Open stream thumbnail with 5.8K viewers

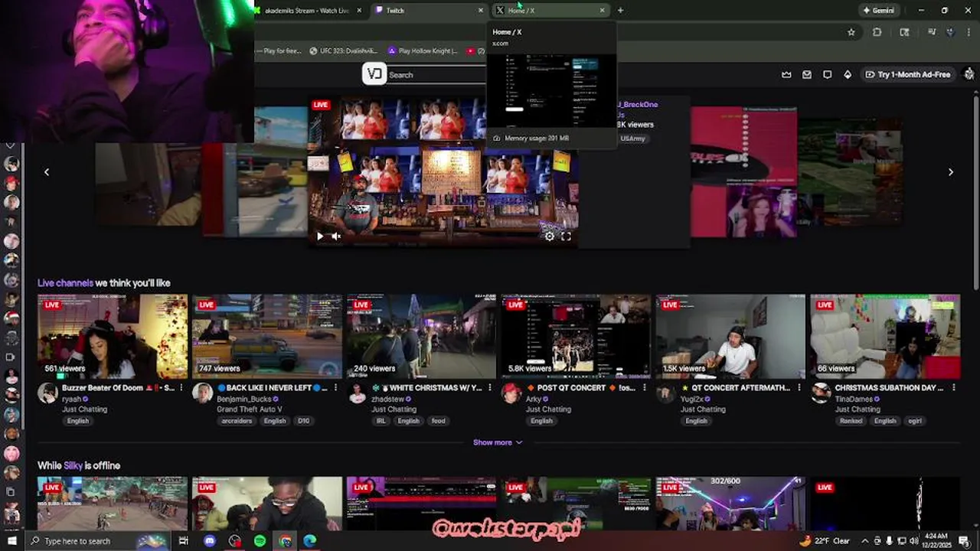[576, 337]
